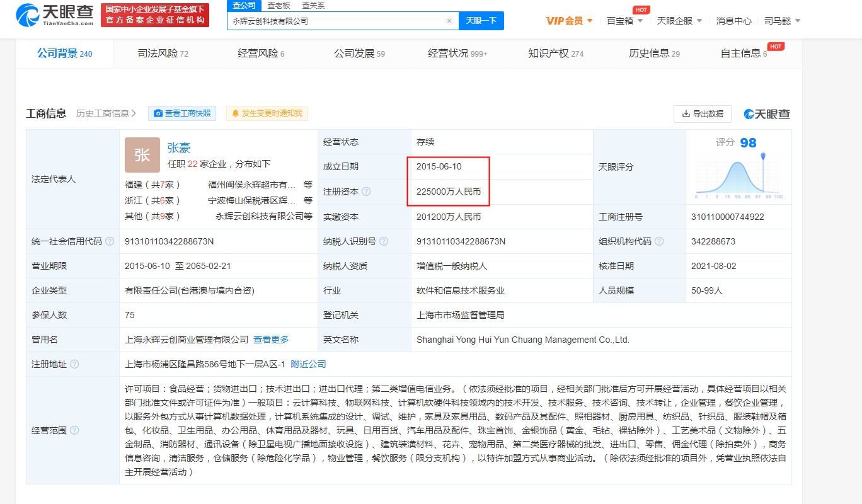Click 经营状态 value 存续
The width and height of the screenshot is (862, 504).
pyautogui.click(x=425, y=142)
